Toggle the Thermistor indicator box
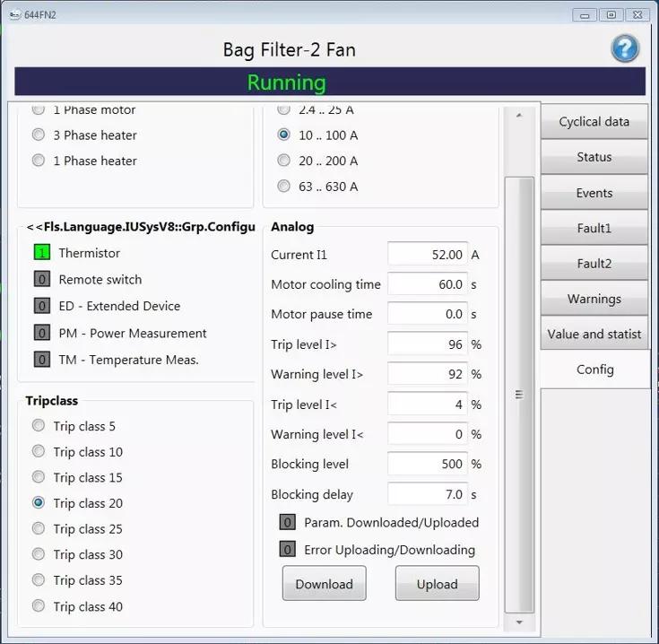659x644 pixels. (x=41, y=253)
